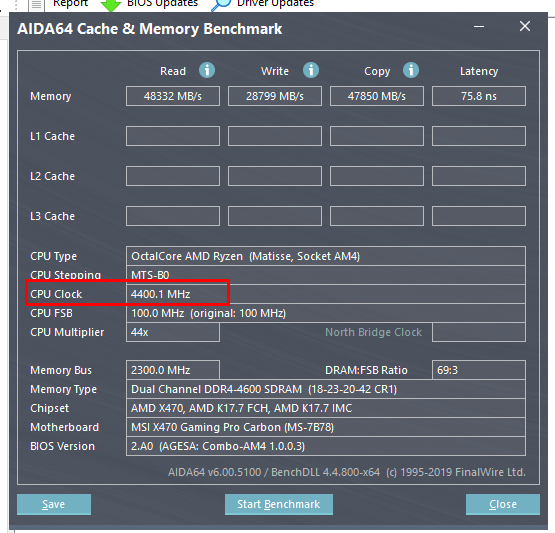This screenshot has width=555, height=533.
Task: Minimize the benchmark window
Action: tap(479, 27)
